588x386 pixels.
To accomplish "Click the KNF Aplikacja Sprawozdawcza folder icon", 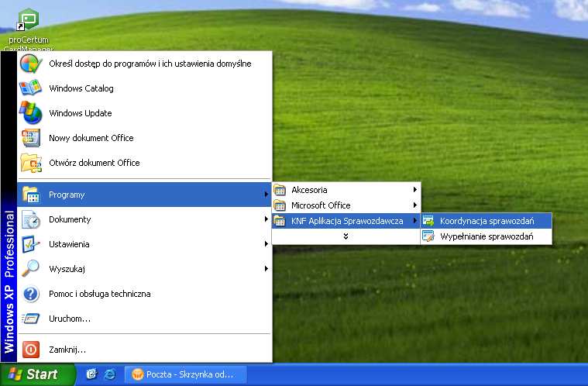I will click(x=280, y=221).
